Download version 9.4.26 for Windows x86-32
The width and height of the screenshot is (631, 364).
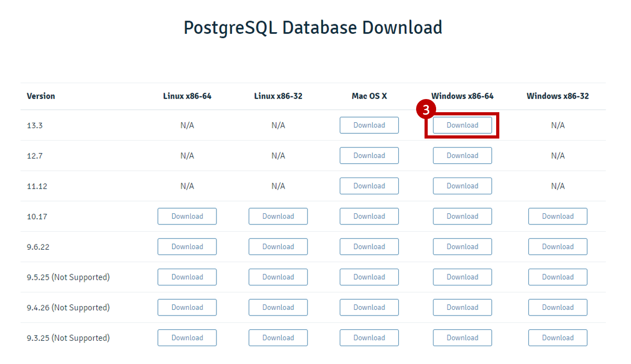557,308
